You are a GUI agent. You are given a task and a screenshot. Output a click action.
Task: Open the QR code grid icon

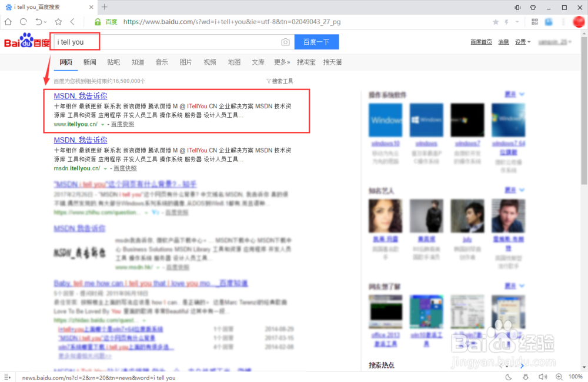coord(534,22)
